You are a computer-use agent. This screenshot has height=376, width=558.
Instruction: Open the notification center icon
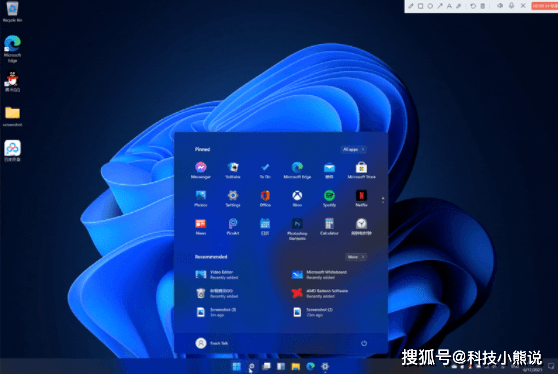(x=551, y=366)
